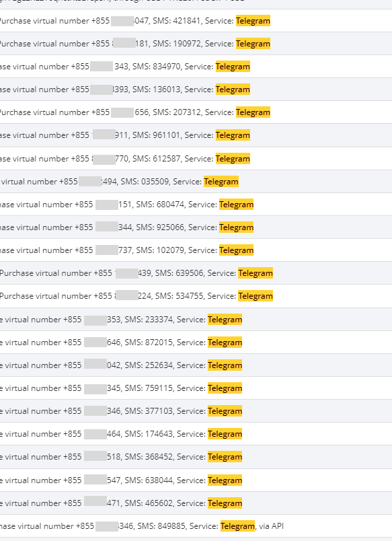Click Telegram label beside SMS 102079
This screenshot has height=541, width=392.
236,250
